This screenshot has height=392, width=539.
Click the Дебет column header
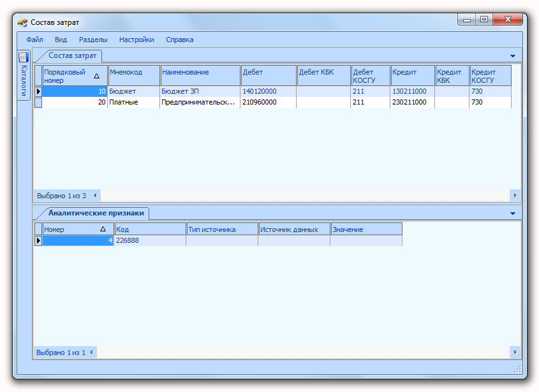pyautogui.click(x=269, y=76)
